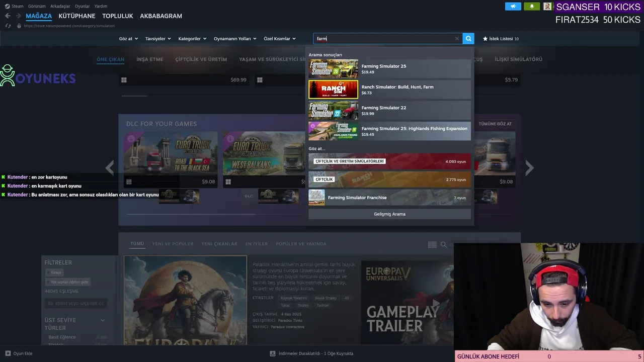Open the AKBABAGRAM profile tab

tap(161, 16)
